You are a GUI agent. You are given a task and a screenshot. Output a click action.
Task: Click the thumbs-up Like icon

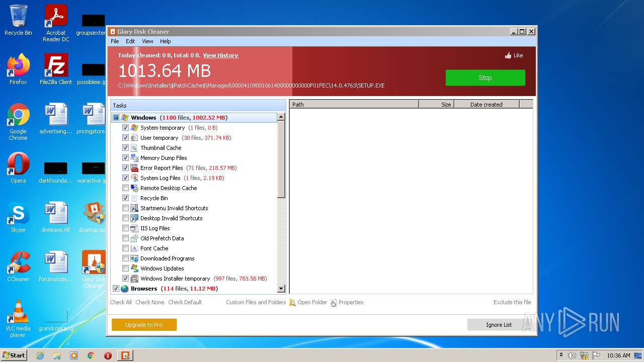508,55
